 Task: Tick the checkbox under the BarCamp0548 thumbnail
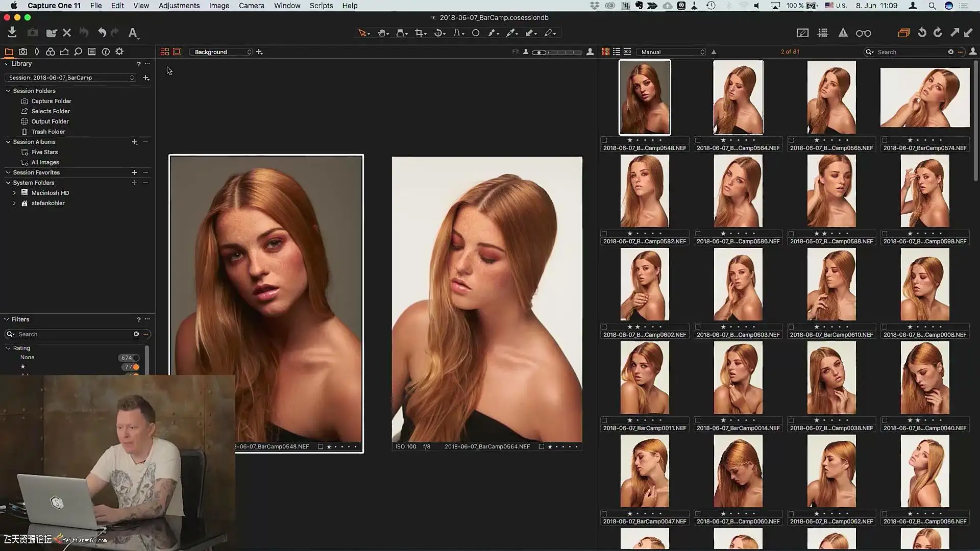pyautogui.click(x=604, y=140)
